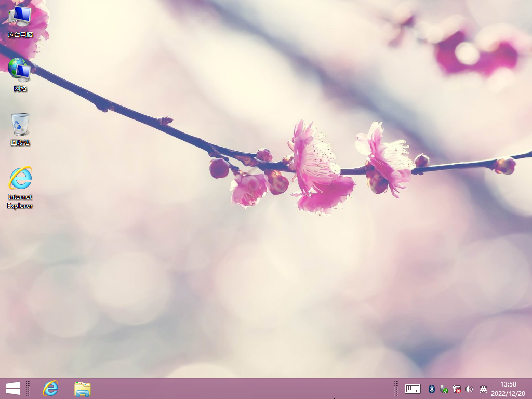Select the 回收站 recycle bin icon
The image size is (532, 399).
click(x=20, y=129)
